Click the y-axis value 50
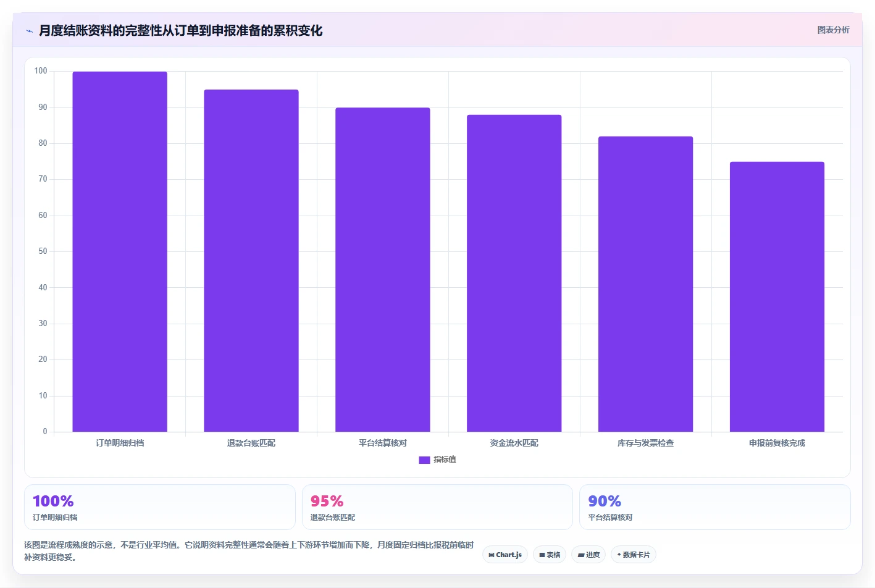 [43, 251]
